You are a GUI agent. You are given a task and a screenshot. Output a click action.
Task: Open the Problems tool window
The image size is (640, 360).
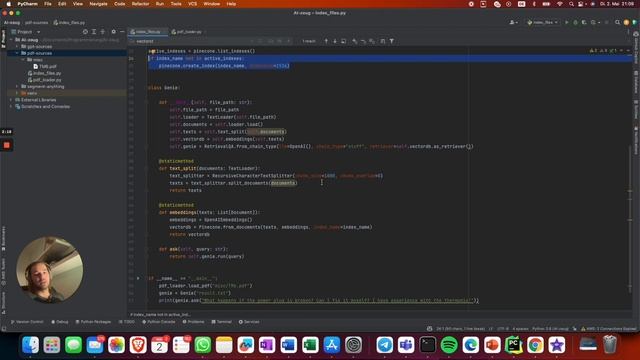[193, 322]
